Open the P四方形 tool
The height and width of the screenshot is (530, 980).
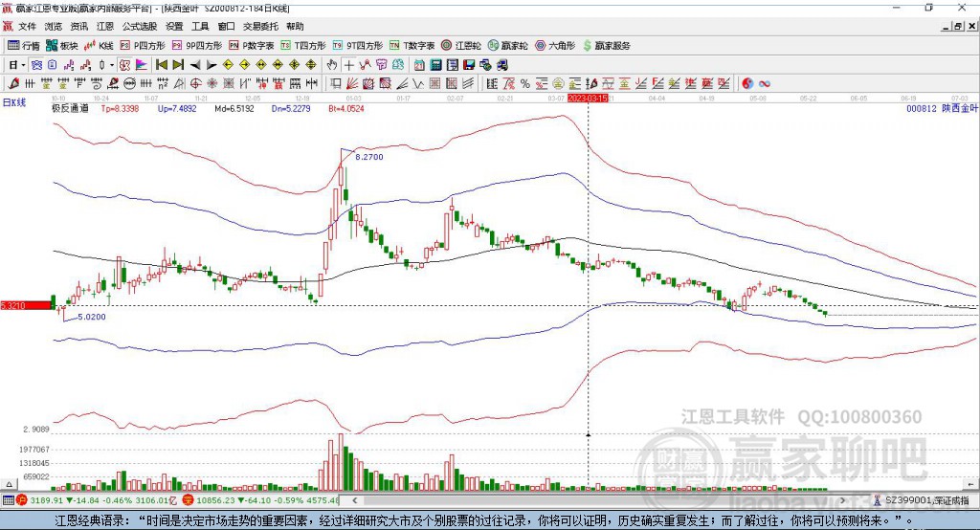143,46
